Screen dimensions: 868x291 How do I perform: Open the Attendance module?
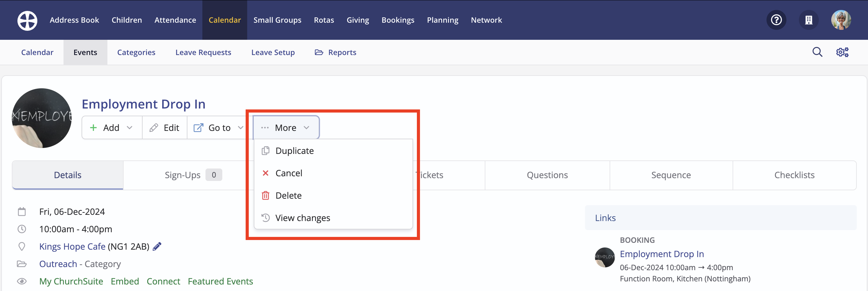[x=175, y=20]
